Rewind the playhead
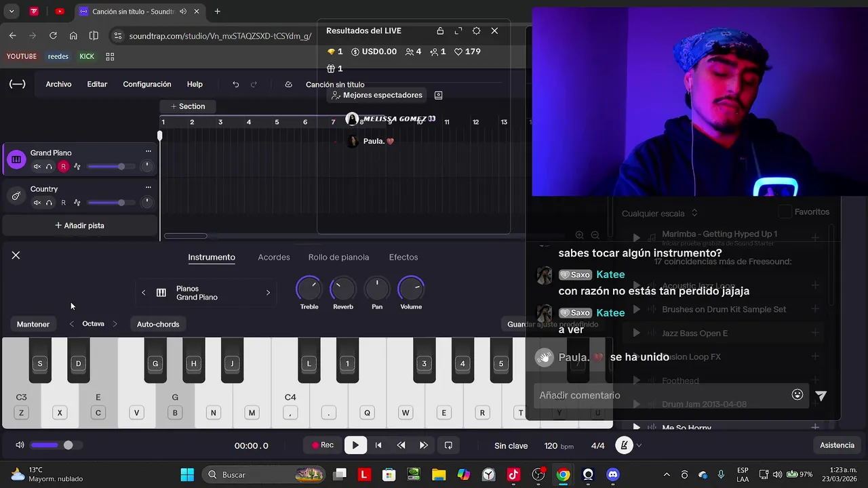Screen dimensions: 868x488 point(401,445)
